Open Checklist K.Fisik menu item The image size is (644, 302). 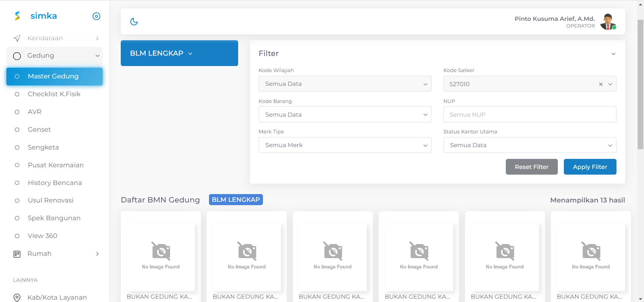click(54, 94)
